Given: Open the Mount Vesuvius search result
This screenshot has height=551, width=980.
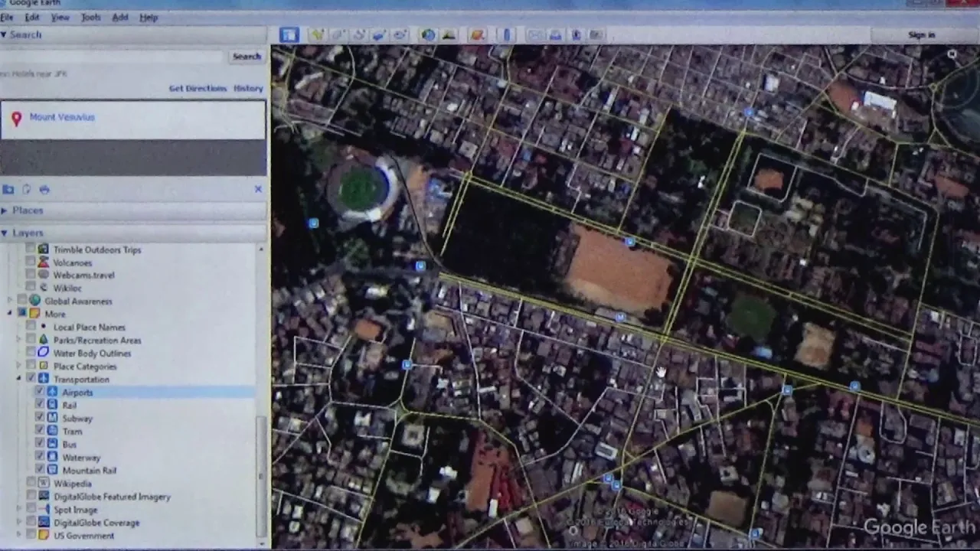Looking at the screenshot, I should [x=62, y=117].
